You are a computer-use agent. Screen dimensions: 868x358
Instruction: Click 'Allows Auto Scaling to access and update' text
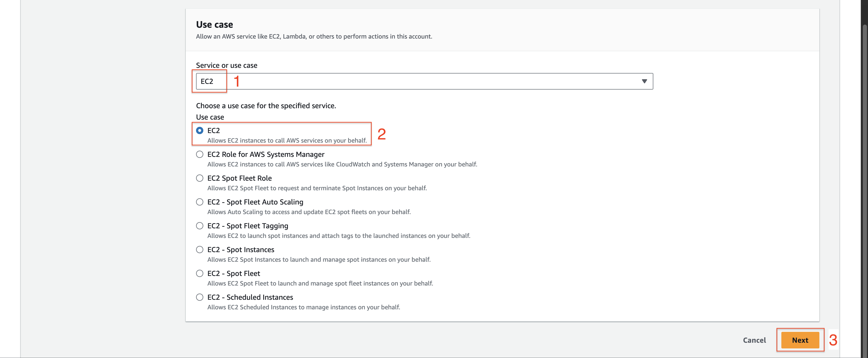[309, 212]
